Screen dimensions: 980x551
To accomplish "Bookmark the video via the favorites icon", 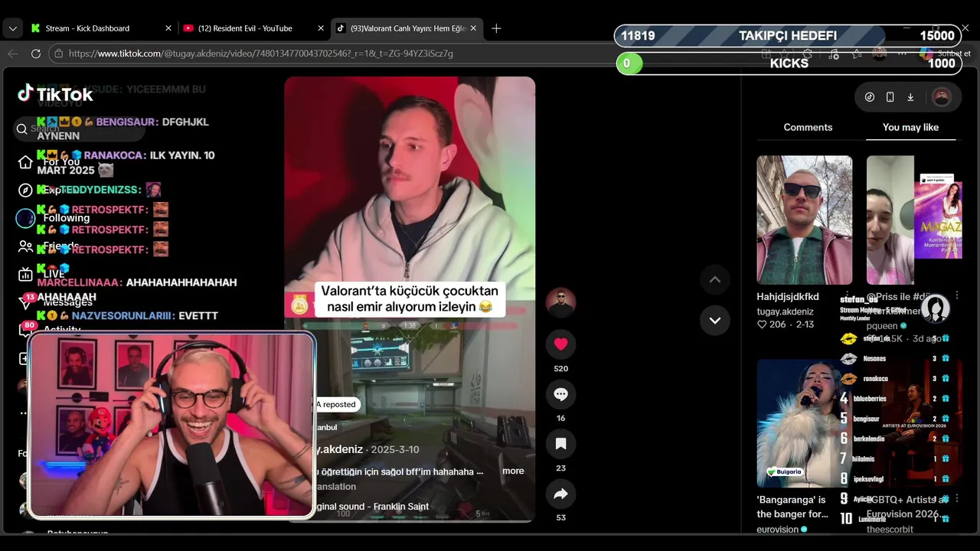I will 560,444.
